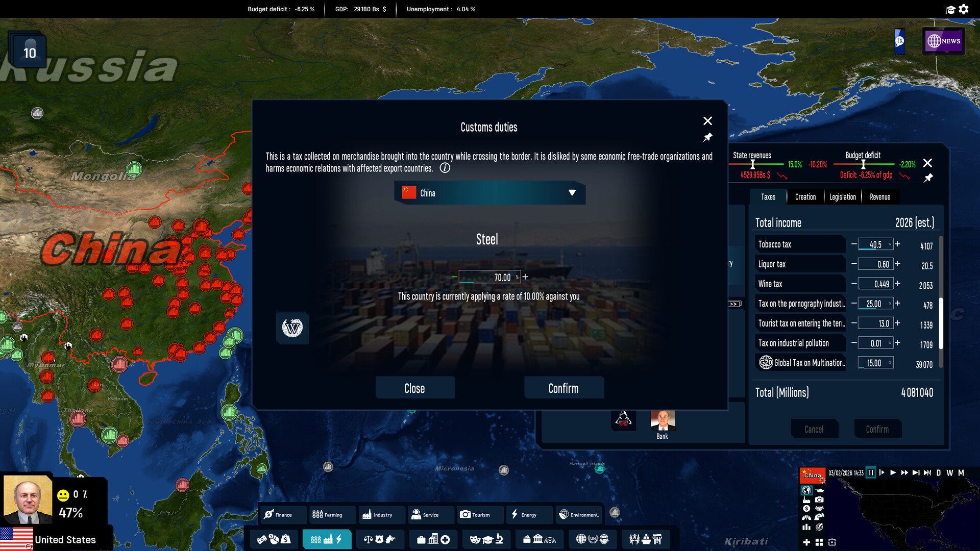Select the camera icon beside the minimap
This screenshot has height=551, width=980.
point(819,500)
